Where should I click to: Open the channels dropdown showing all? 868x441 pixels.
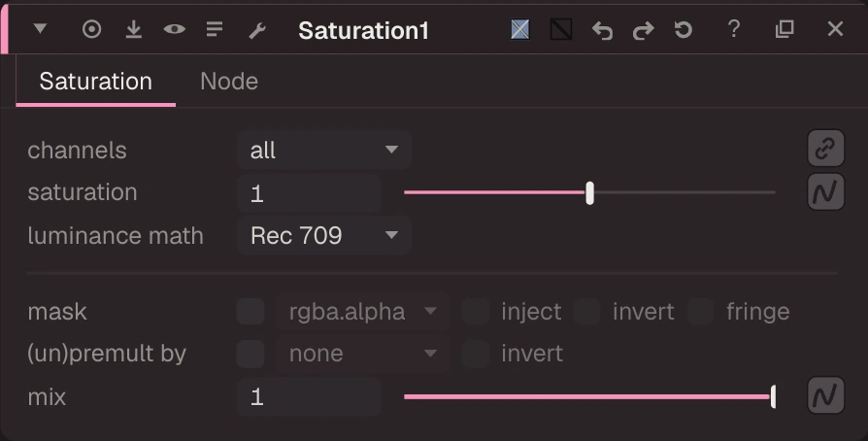324,150
